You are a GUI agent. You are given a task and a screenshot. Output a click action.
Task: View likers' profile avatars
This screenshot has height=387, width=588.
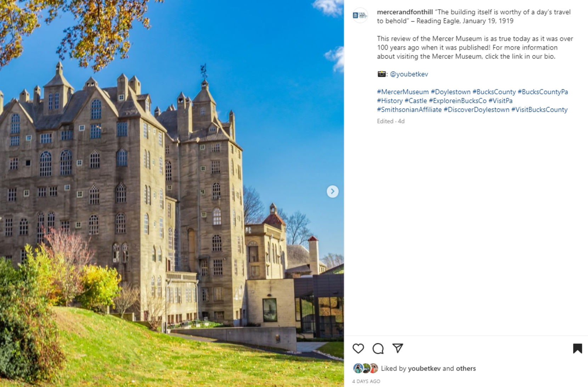pyautogui.click(x=366, y=368)
